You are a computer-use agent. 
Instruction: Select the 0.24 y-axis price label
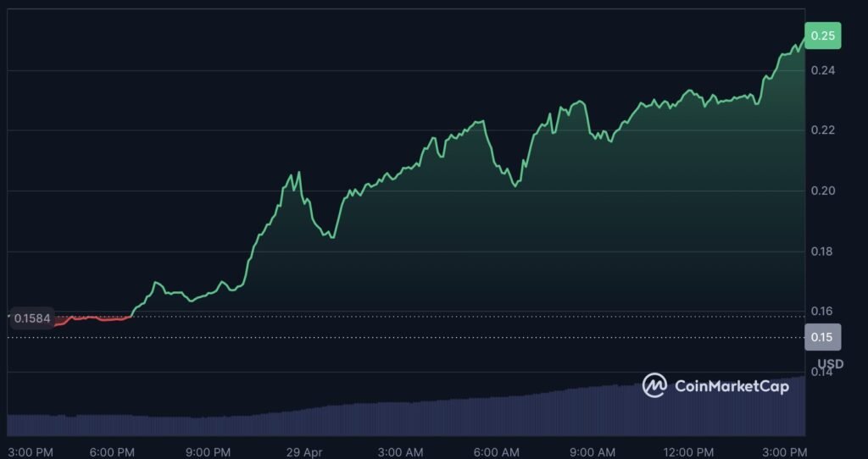click(x=822, y=70)
